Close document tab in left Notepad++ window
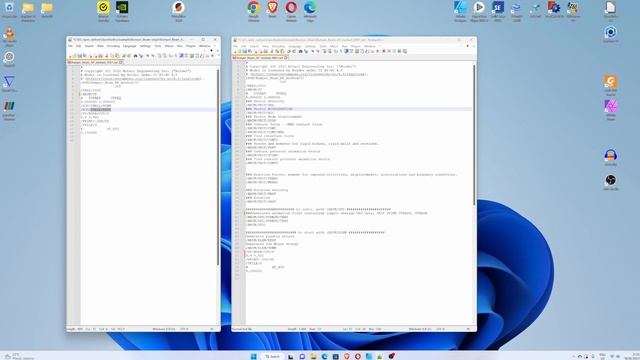This screenshot has width=640, height=360. coord(121,62)
